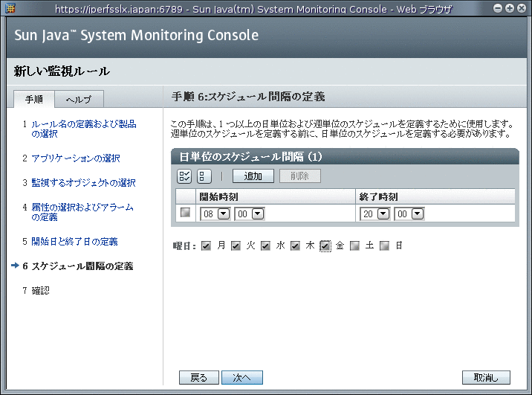Switch to the ヘルプ tab
Screen dimensions: 532x395
click(x=79, y=99)
